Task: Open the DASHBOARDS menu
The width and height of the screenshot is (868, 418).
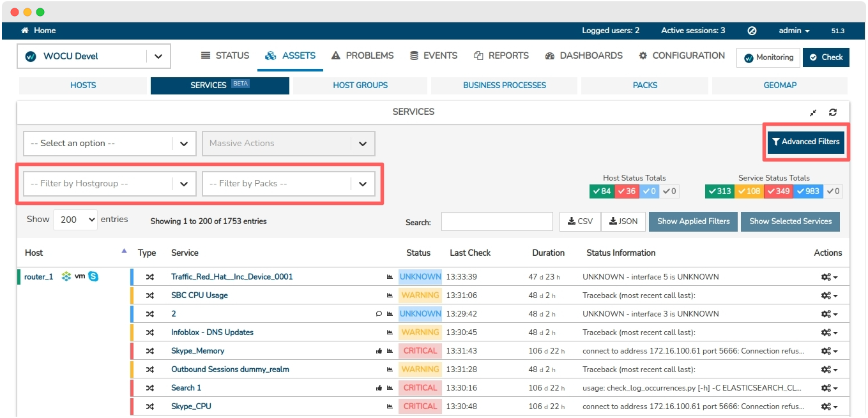Action: [584, 56]
